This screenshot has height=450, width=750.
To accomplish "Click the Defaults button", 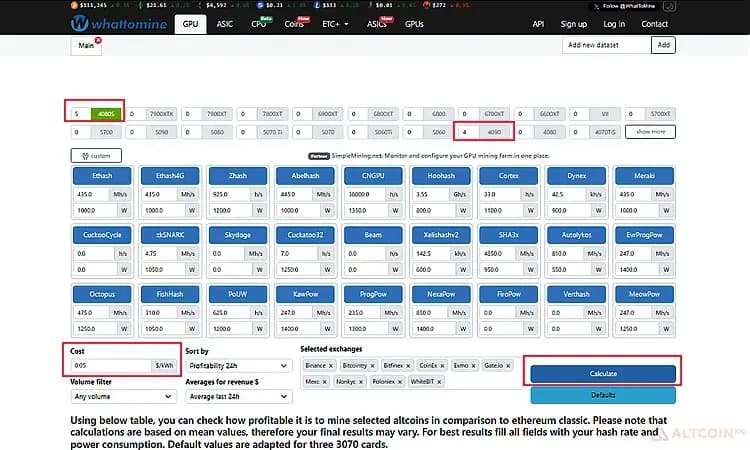I will (603, 395).
